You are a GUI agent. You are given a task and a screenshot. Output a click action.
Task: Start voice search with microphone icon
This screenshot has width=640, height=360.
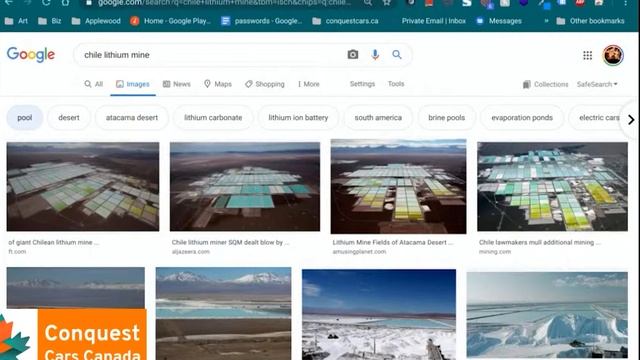coord(375,54)
